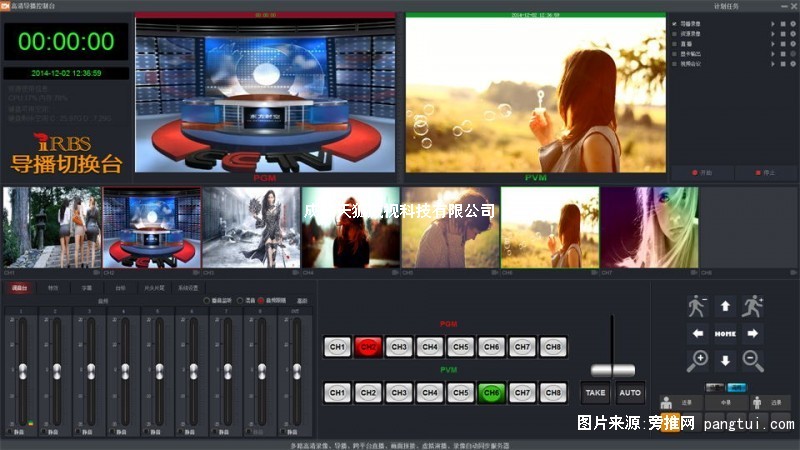The width and height of the screenshot is (800, 450).
Task: Switch to the 调音台 mixer tab
Action: click(19, 288)
